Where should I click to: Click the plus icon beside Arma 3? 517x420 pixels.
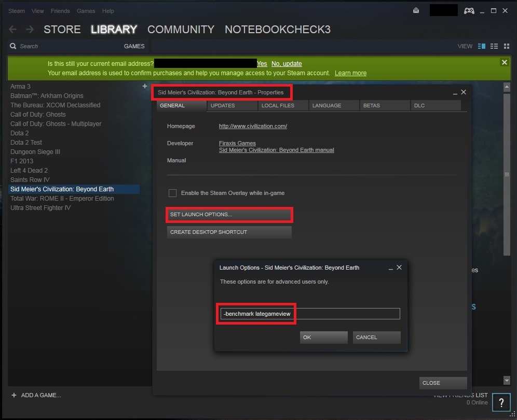tap(144, 86)
